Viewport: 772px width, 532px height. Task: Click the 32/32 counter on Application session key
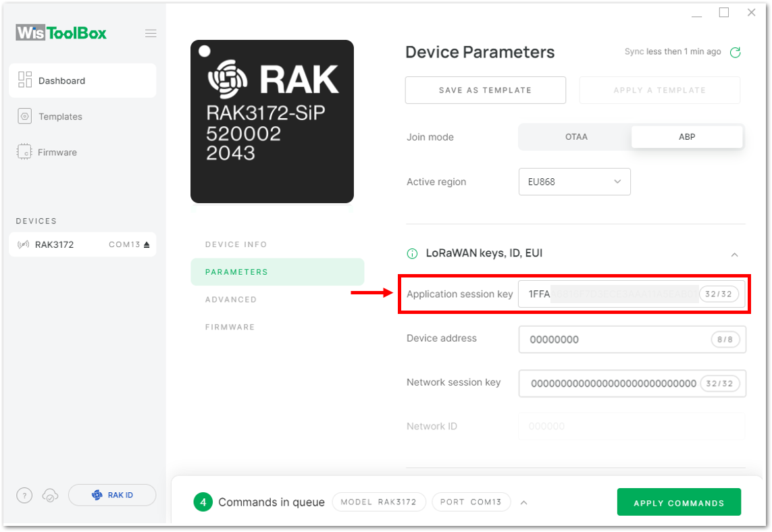click(x=719, y=294)
